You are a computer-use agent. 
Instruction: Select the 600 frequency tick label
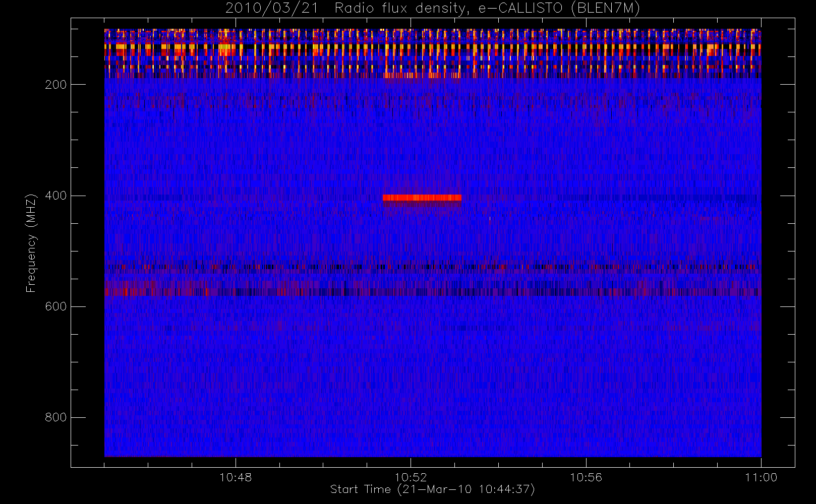click(x=56, y=306)
